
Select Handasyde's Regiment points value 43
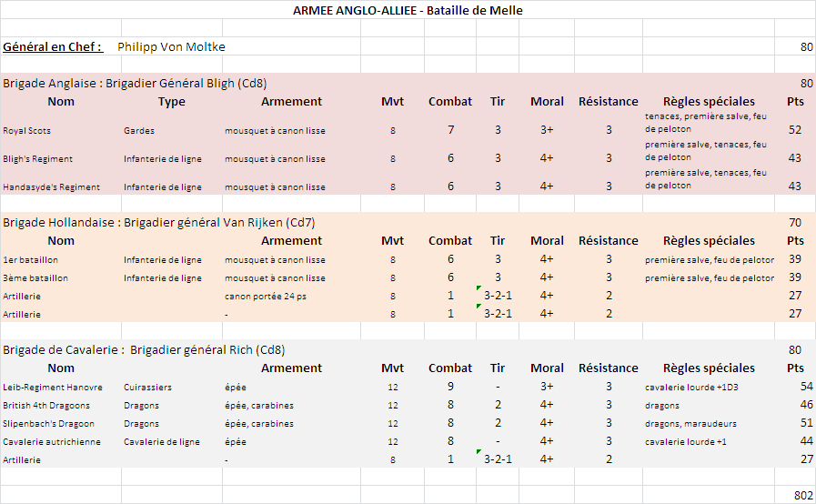(795, 186)
